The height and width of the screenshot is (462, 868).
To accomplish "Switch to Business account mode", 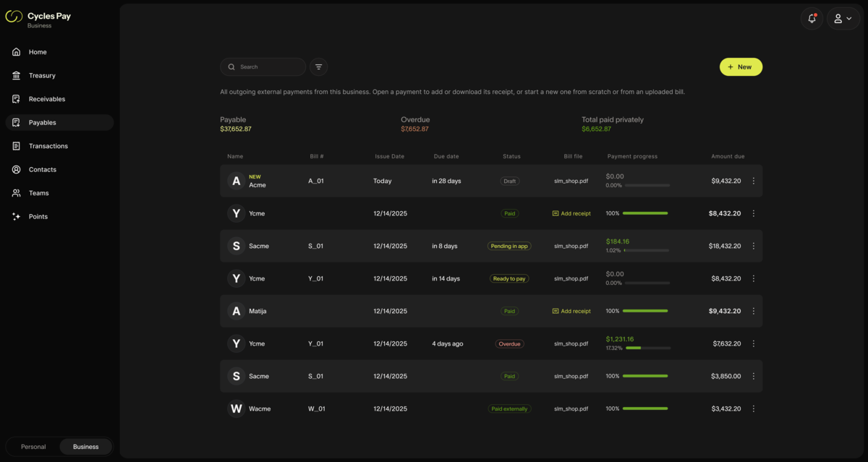I will [x=85, y=447].
